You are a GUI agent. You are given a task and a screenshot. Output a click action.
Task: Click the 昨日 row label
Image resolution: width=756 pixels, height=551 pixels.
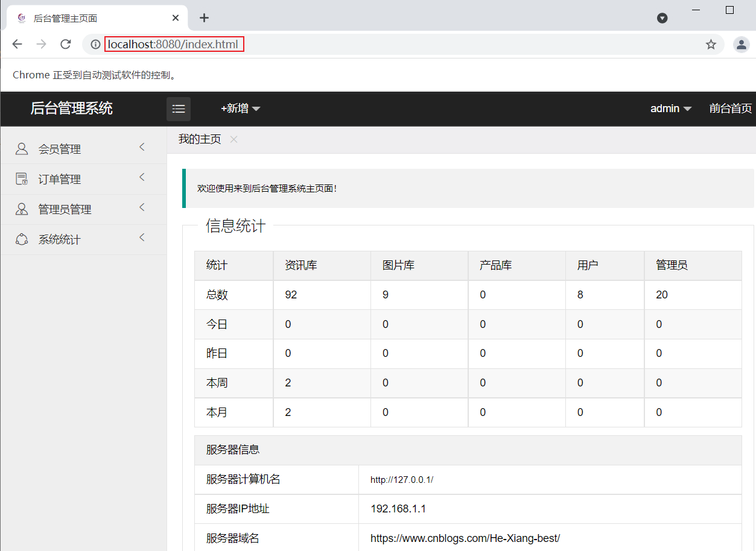point(217,353)
